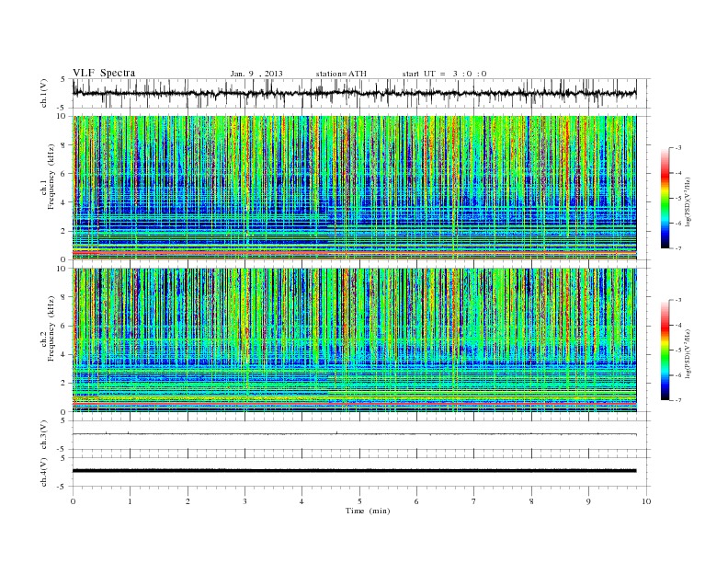
Task: Click the 'start UT = 3:0:0' label
Action: coord(444,74)
